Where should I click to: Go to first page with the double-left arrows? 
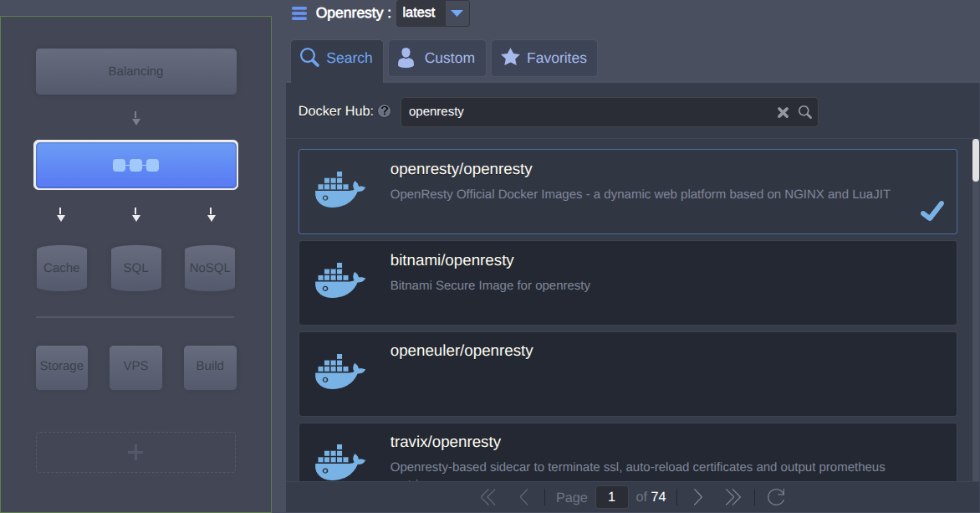pyautogui.click(x=487, y=496)
